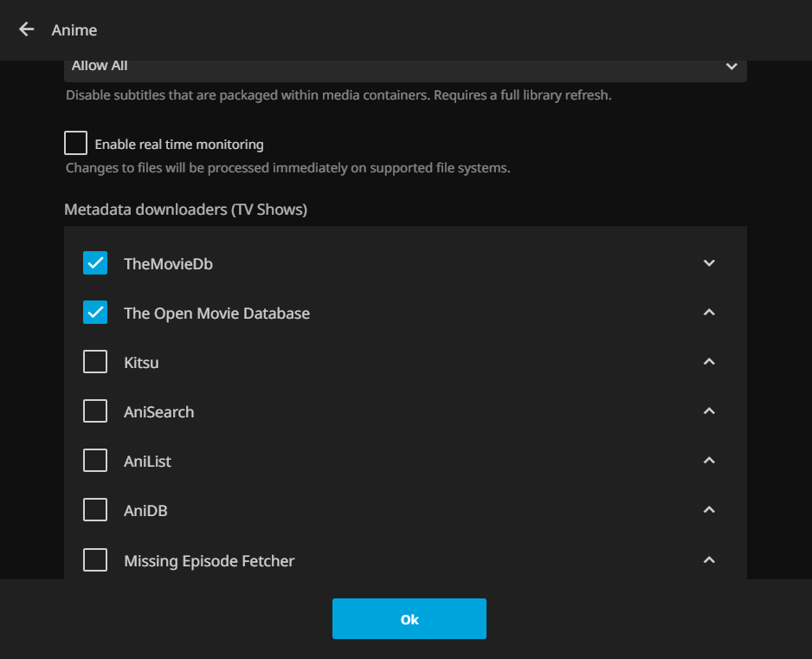Move AniList up in priority
This screenshot has width=812, height=659.
[x=709, y=461]
